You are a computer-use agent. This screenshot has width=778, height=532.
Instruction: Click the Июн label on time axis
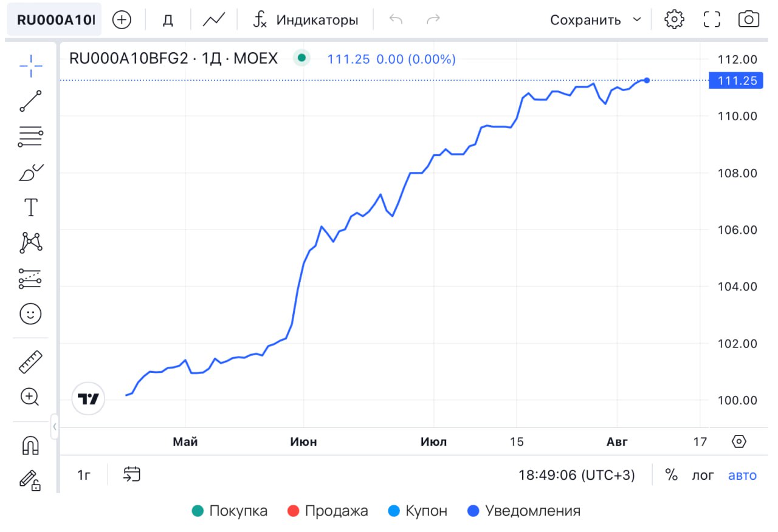click(x=303, y=442)
